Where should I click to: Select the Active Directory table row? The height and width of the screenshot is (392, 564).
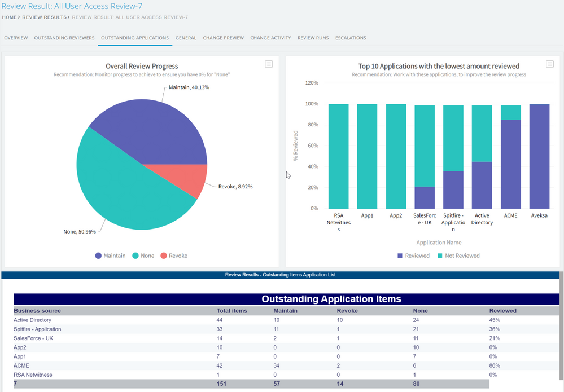point(32,320)
